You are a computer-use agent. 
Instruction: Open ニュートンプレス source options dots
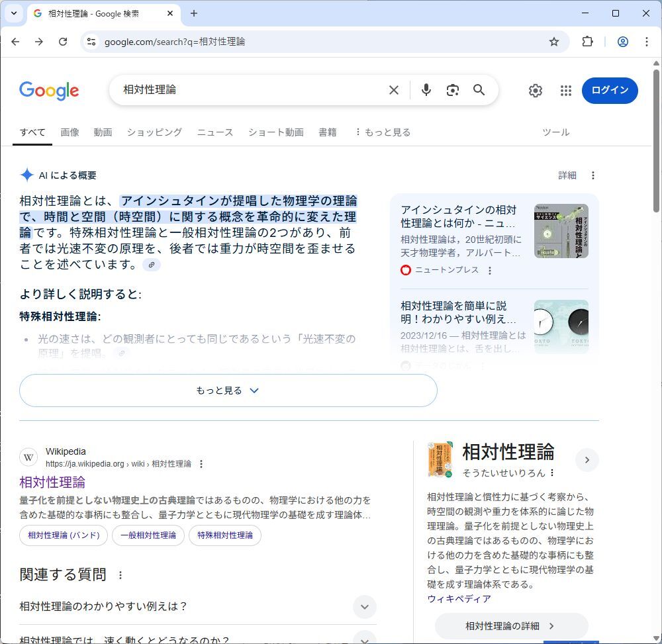(490, 270)
